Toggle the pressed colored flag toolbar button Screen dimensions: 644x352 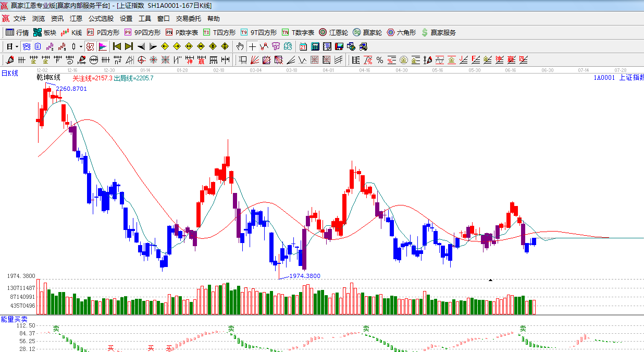tap(103, 46)
